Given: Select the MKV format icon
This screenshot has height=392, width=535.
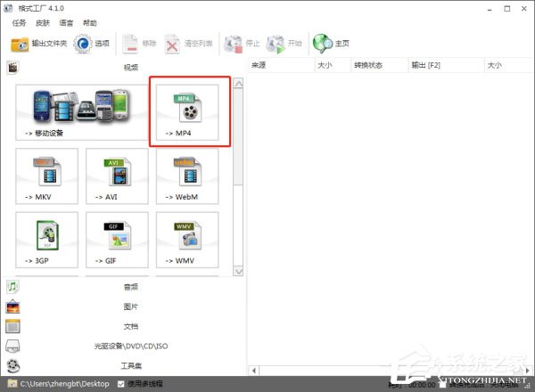Looking at the screenshot, I should click(x=47, y=176).
